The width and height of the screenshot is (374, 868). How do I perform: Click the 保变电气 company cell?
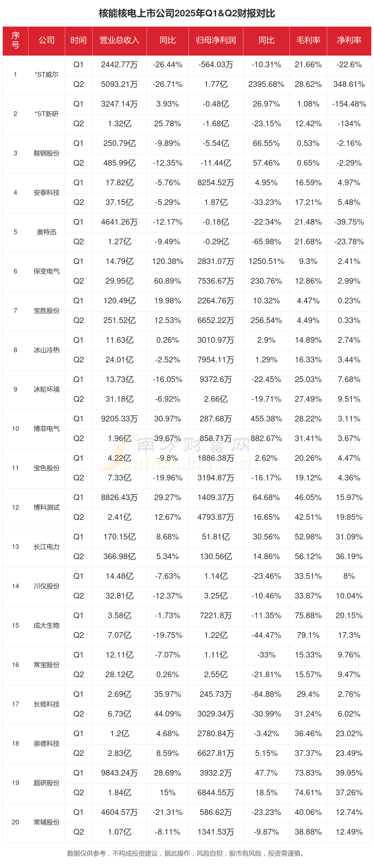47,271
